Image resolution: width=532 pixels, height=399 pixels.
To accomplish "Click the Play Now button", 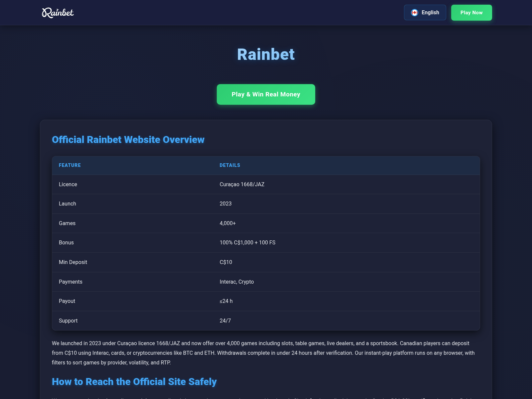I will pos(471,13).
